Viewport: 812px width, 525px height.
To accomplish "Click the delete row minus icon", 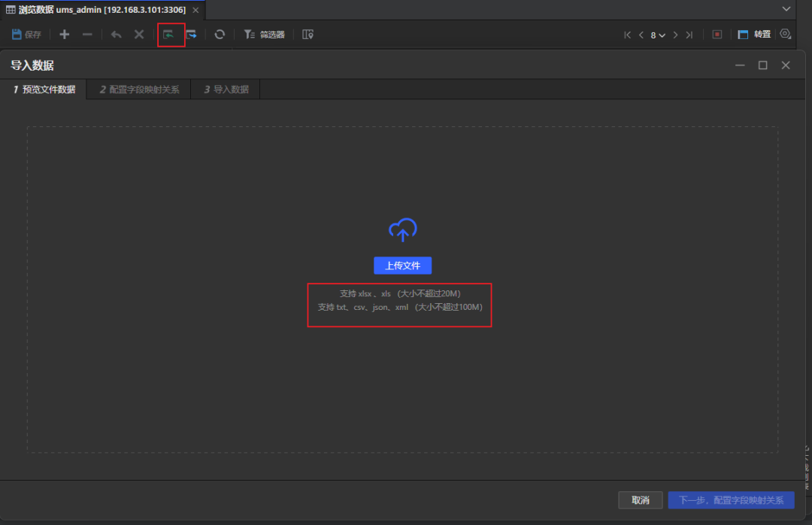I will pos(87,35).
